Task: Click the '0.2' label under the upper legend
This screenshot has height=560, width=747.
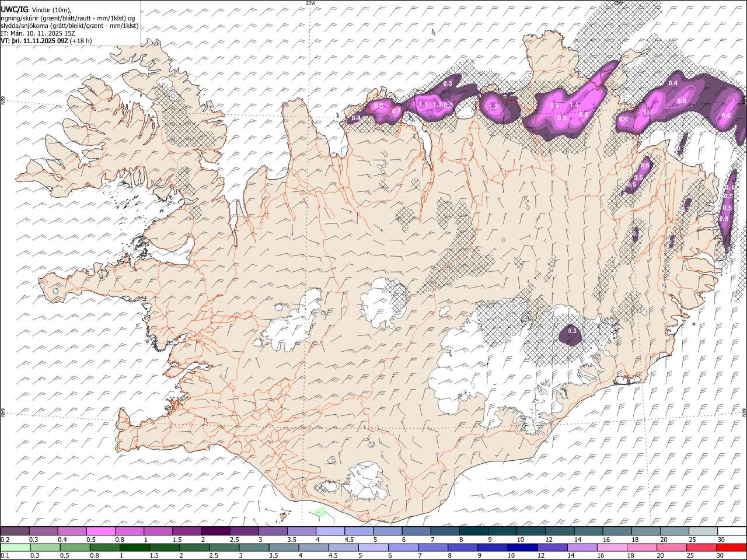Action: coord(5,539)
